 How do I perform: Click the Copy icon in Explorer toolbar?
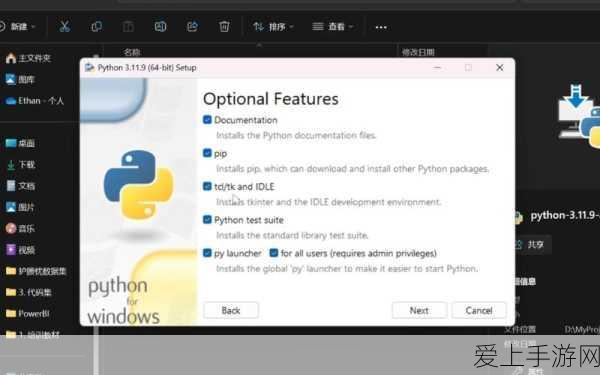(96, 26)
